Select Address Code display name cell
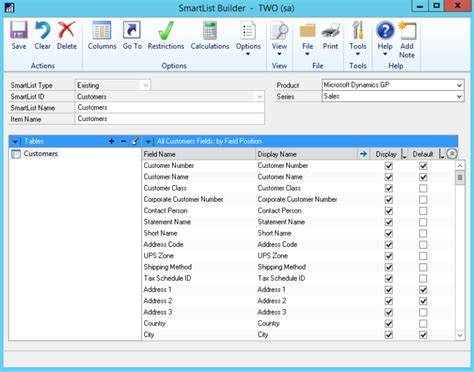Image resolution: width=474 pixels, height=372 pixels. tap(277, 244)
